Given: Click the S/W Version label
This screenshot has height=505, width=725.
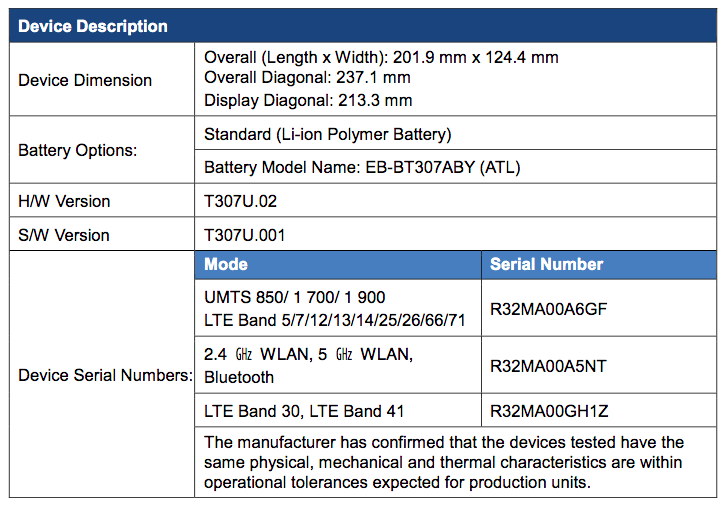Looking at the screenshot, I should (64, 235).
